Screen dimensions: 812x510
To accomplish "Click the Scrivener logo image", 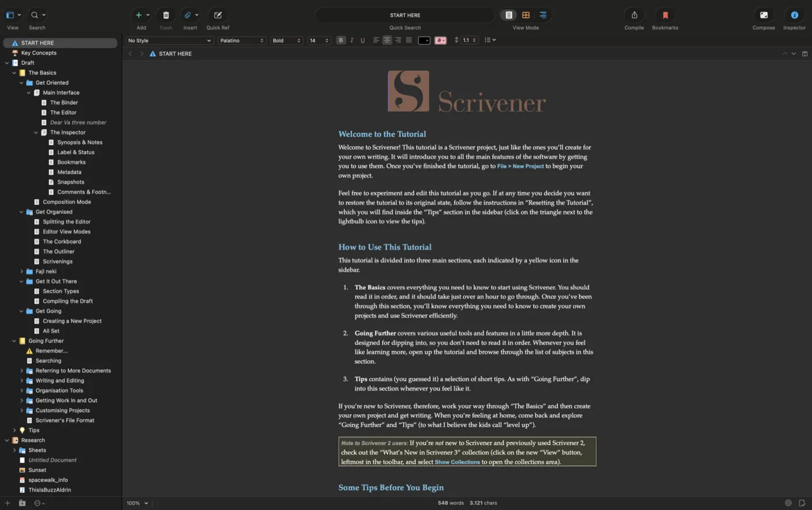I will 467,92.
